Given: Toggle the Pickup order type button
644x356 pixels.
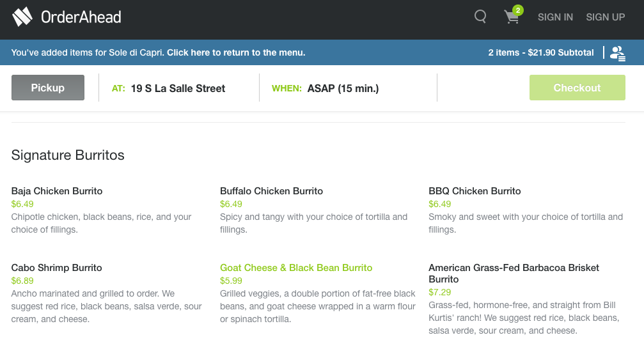Looking at the screenshot, I should point(48,88).
